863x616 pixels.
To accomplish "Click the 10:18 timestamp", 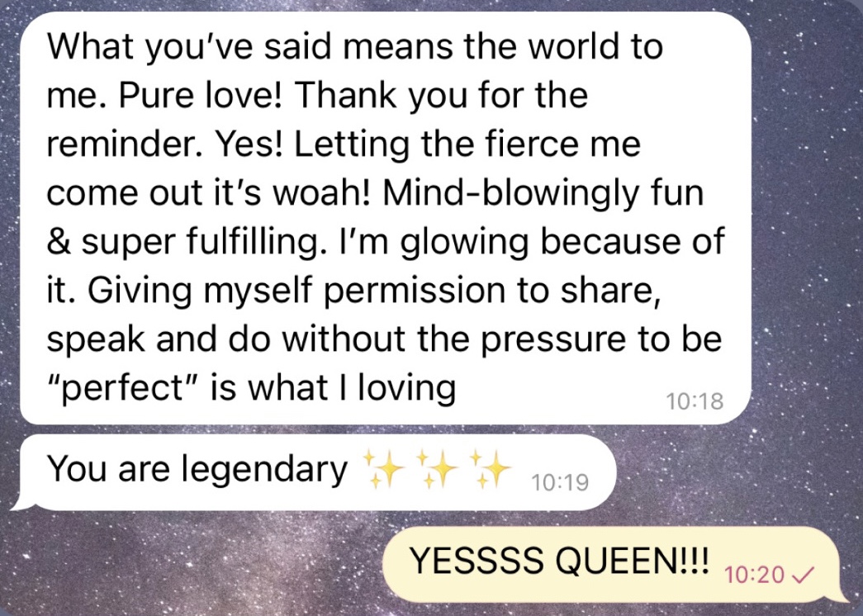I will point(695,400).
